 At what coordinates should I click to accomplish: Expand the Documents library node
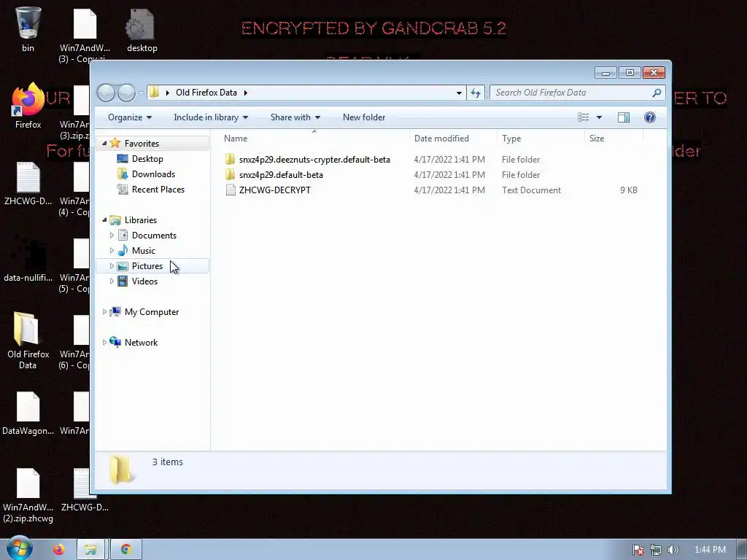112,236
